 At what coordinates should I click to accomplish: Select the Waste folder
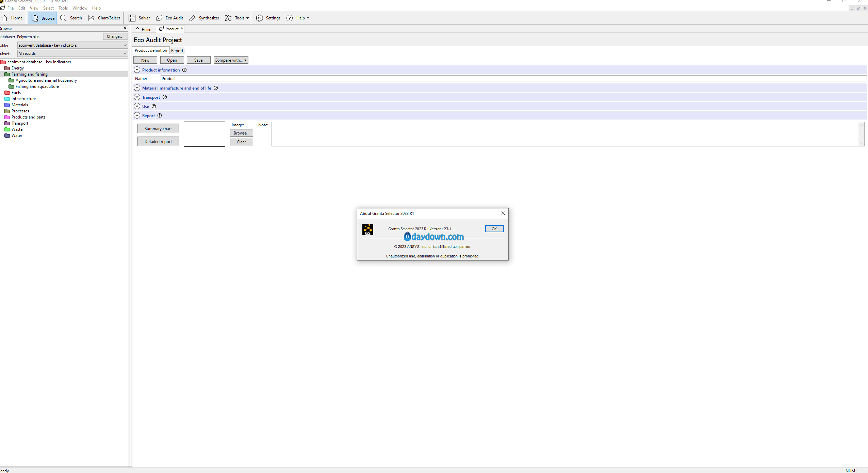pos(13,129)
